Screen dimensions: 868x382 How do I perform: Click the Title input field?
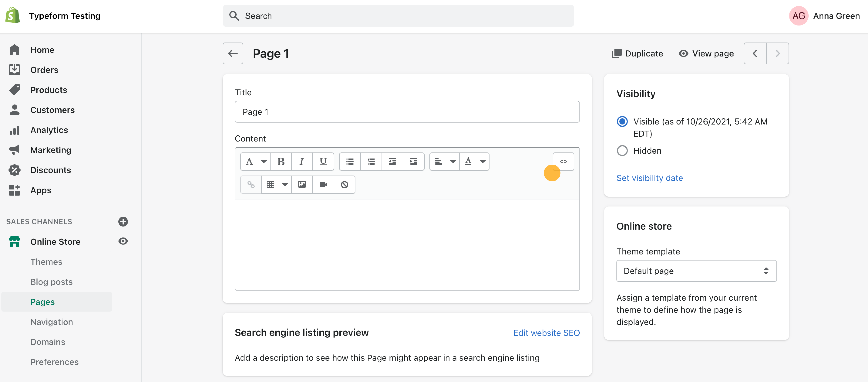click(x=407, y=112)
